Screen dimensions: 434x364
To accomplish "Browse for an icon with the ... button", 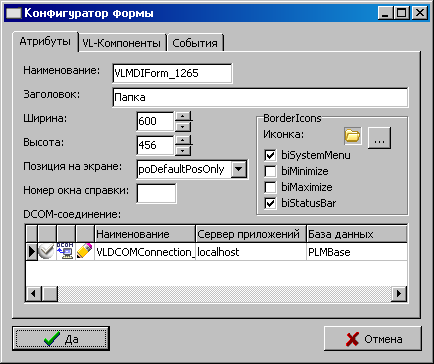I will coord(379,137).
